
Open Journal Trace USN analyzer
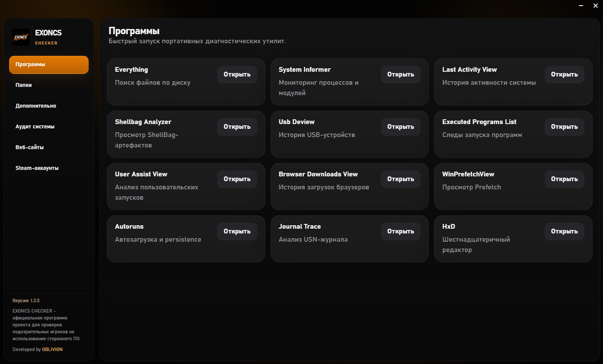point(401,231)
